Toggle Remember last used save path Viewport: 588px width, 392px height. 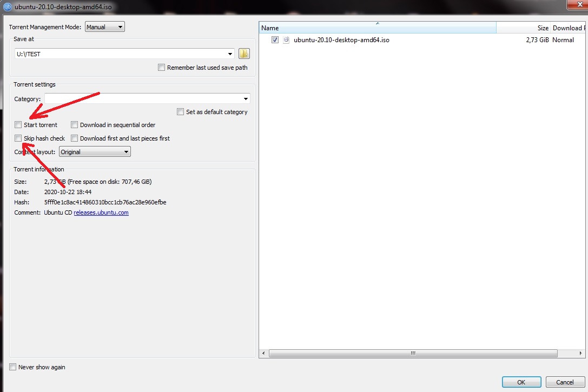[161, 68]
